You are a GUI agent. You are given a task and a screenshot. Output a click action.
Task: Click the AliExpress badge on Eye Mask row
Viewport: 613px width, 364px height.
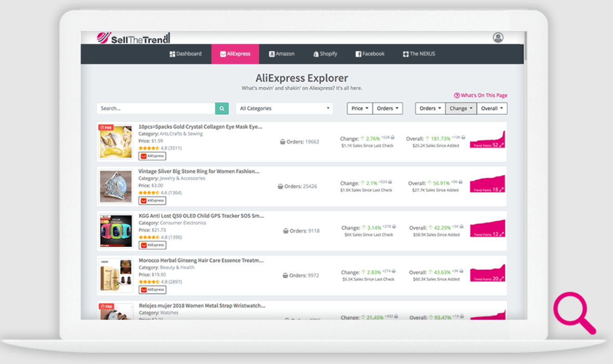pyautogui.click(x=152, y=156)
